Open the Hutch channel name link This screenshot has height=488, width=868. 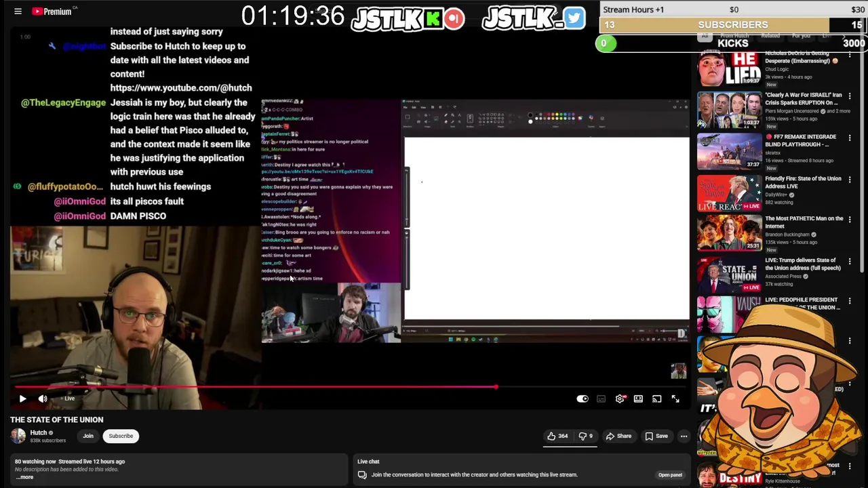[39, 432]
